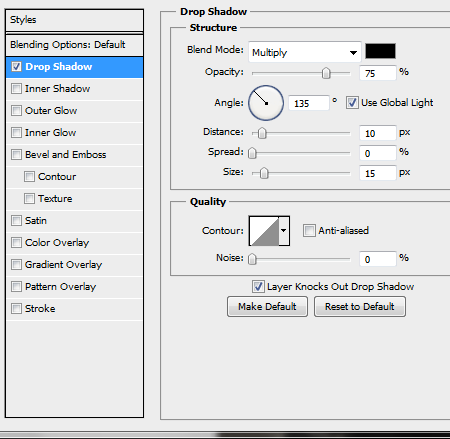Image resolution: width=450 pixels, height=439 pixels.
Task: Click the Spread percentage input field
Action: click(378, 153)
